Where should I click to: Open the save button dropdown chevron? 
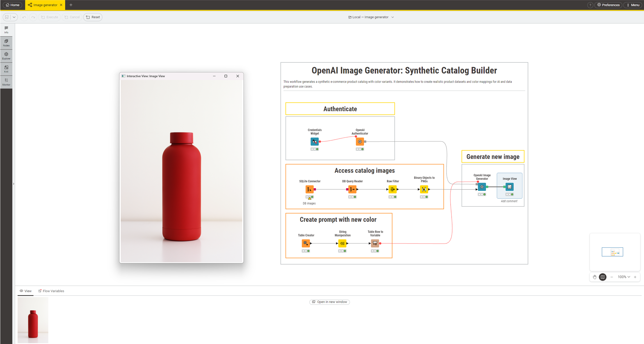tap(14, 17)
